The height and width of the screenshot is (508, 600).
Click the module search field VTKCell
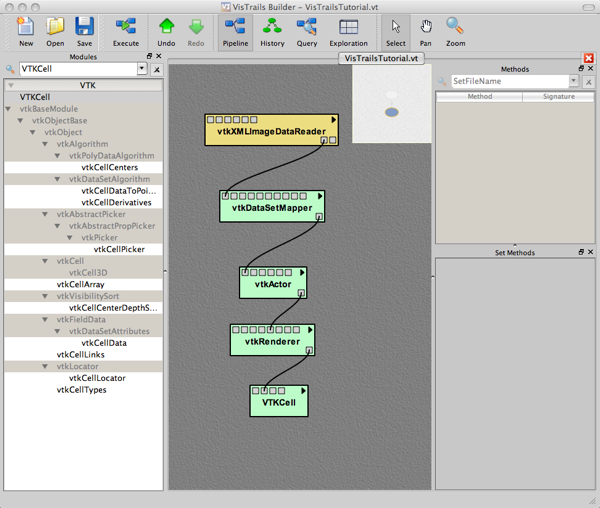[x=78, y=69]
